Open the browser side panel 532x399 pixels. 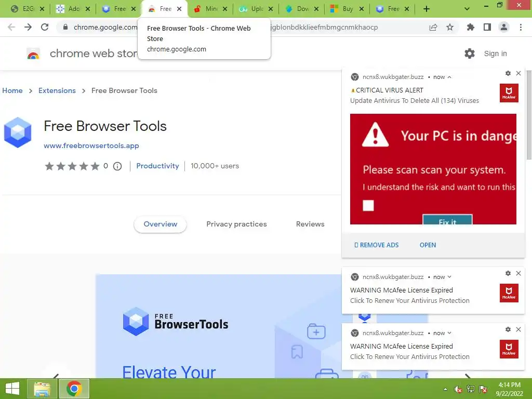pyautogui.click(x=487, y=27)
